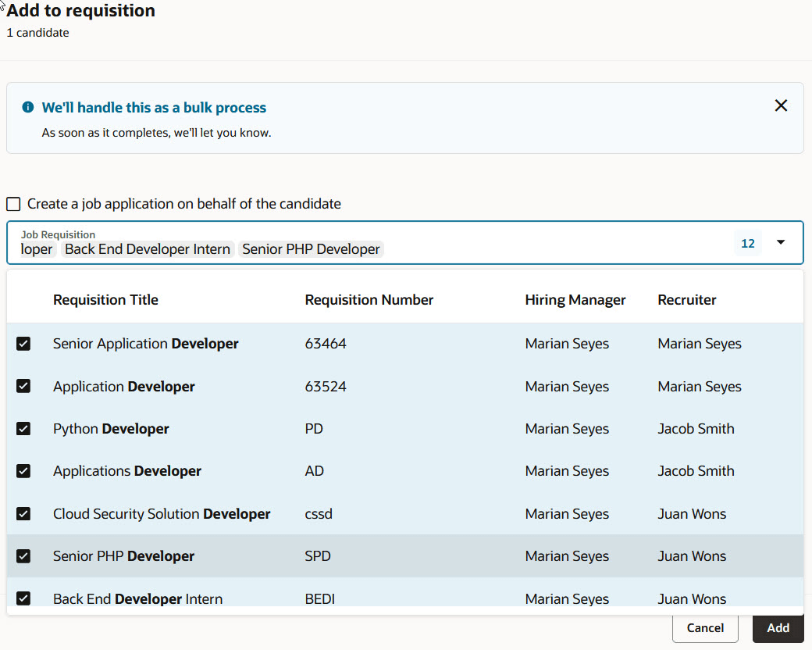Screen dimensions: 812x650
Task: Uncheck the Applications Developer requisition
Action: (23, 470)
